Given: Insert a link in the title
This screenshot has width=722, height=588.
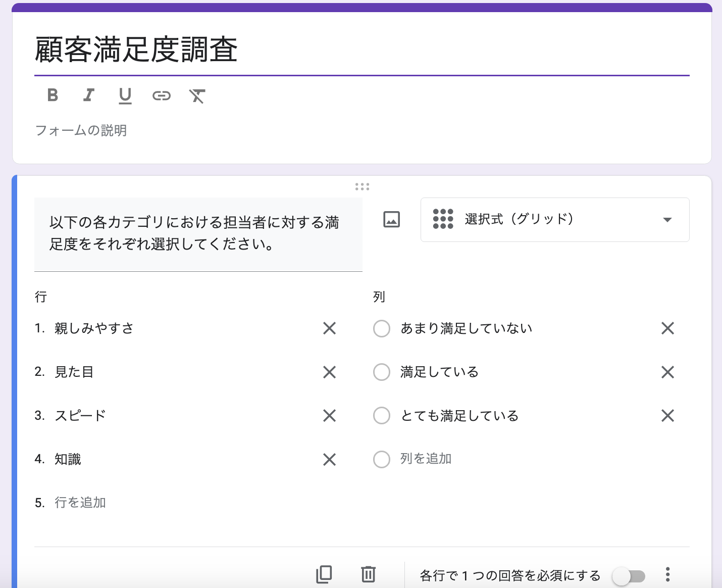Looking at the screenshot, I should click(162, 95).
